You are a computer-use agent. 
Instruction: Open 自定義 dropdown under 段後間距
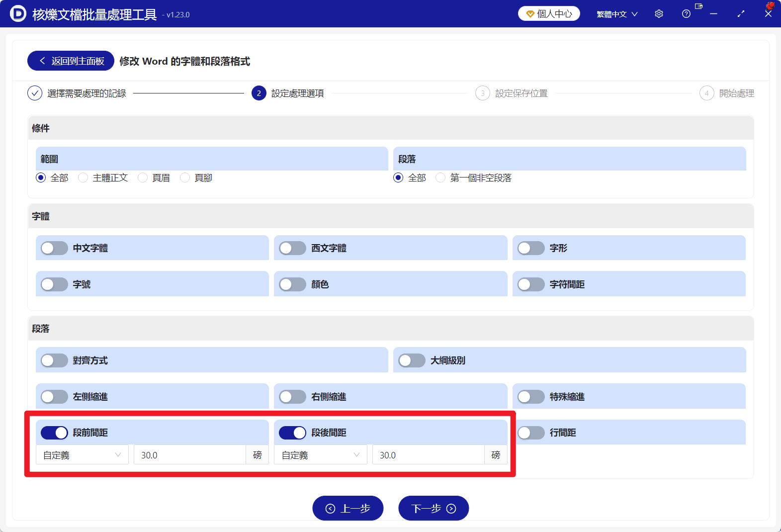click(321, 455)
